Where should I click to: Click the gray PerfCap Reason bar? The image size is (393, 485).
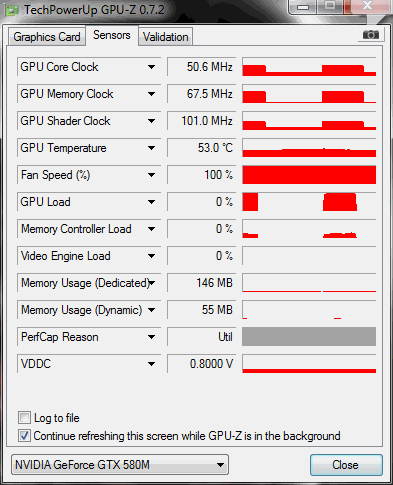coord(309,337)
